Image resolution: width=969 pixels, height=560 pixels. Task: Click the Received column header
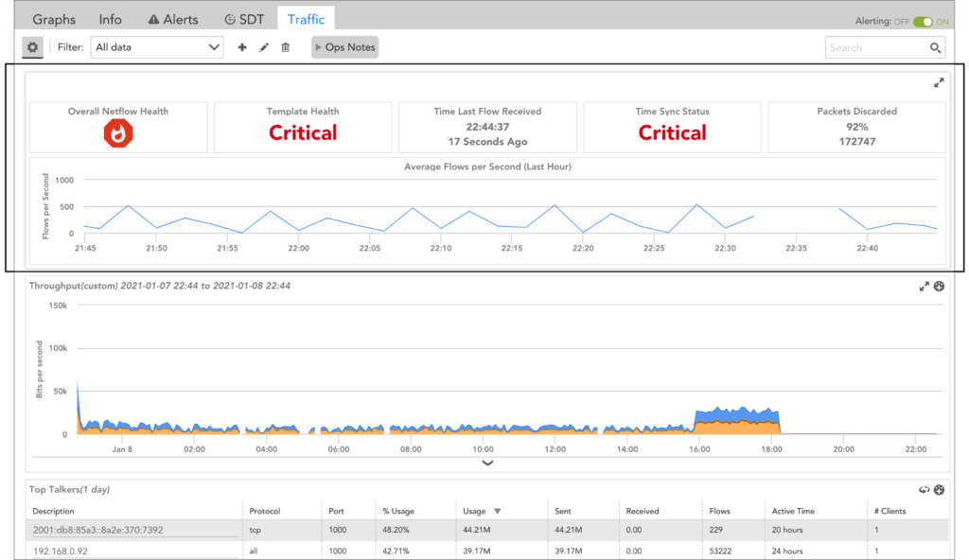(643, 511)
